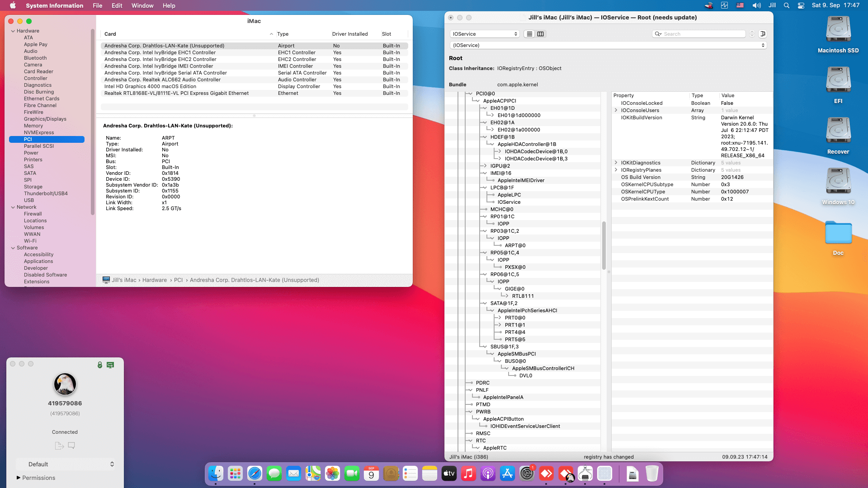Image resolution: width=868 pixels, height=488 pixels.
Task: Open Apple TV app in Dock
Action: [x=449, y=474]
